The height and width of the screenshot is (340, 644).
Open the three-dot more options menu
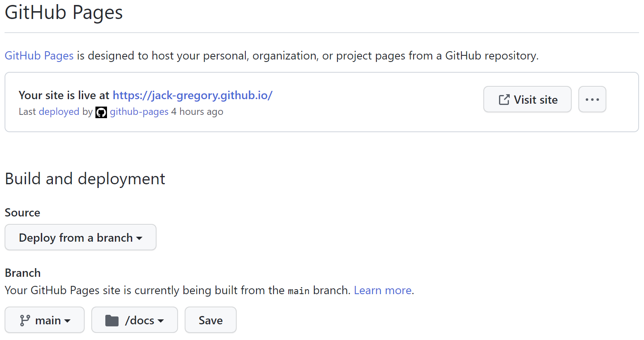592,99
